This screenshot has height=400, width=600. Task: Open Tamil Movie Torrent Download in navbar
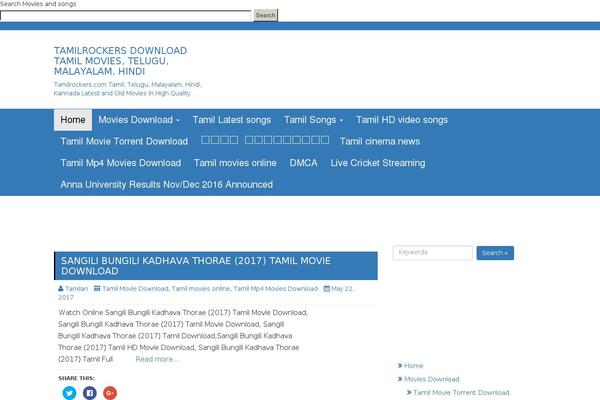click(x=124, y=141)
